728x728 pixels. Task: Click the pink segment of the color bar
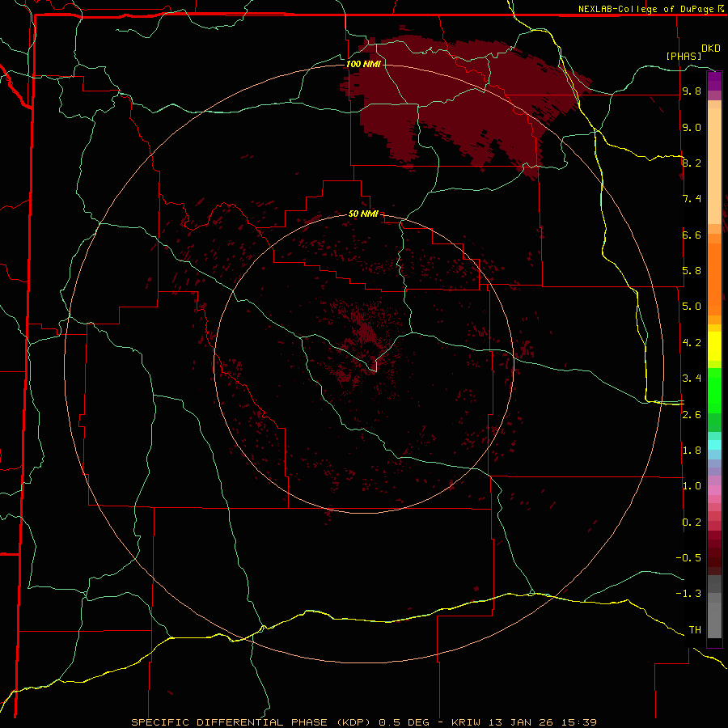pos(714,490)
